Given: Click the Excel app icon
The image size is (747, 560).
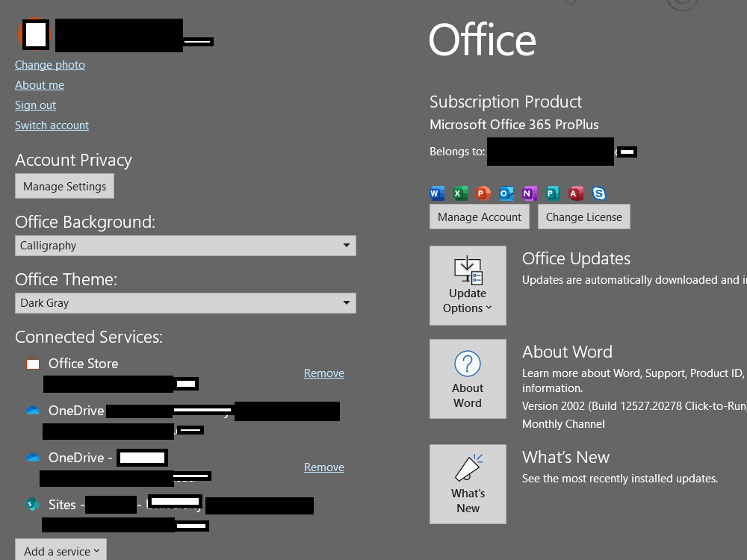Looking at the screenshot, I should (459, 193).
